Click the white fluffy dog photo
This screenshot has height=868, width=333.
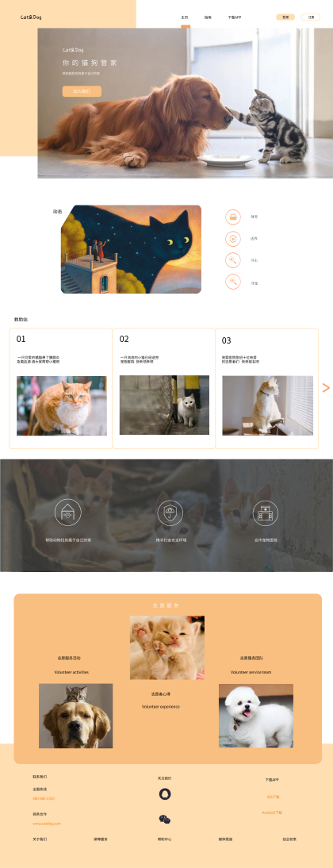[x=255, y=716]
